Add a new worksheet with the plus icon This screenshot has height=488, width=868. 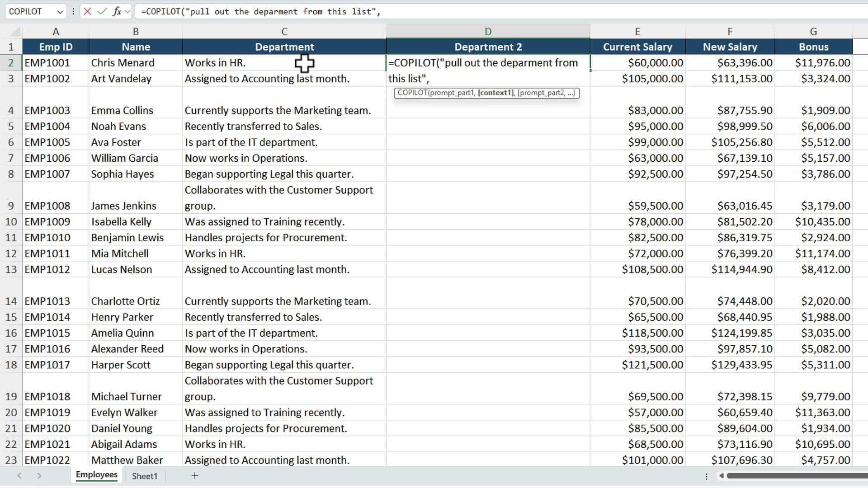pos(194,475)
